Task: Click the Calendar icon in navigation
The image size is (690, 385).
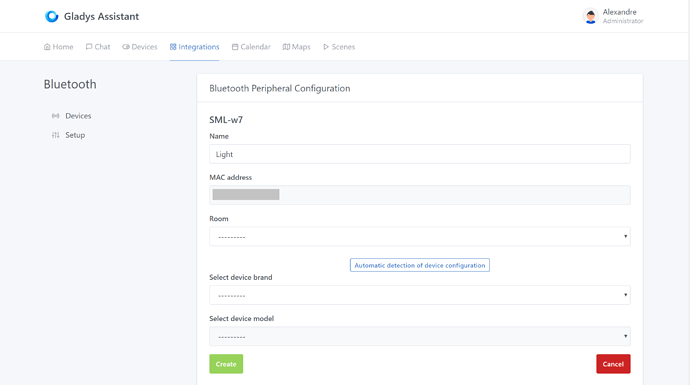Action: pyautogui.click(x=235, y=47)
